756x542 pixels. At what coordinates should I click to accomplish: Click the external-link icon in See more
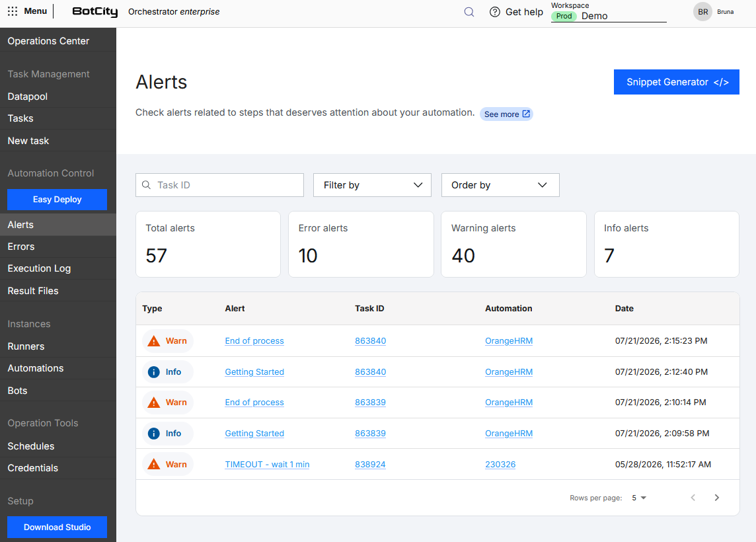[526, 114]
